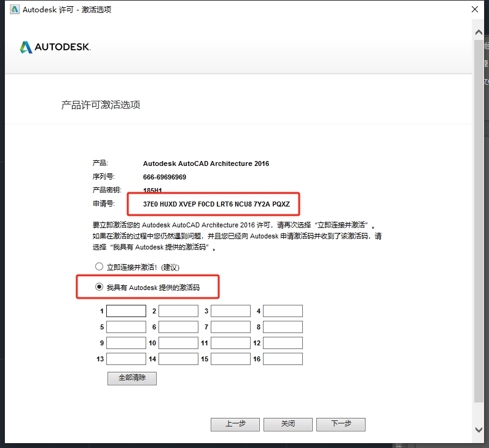
Task: Click activation code field 3
Action: 231,311
